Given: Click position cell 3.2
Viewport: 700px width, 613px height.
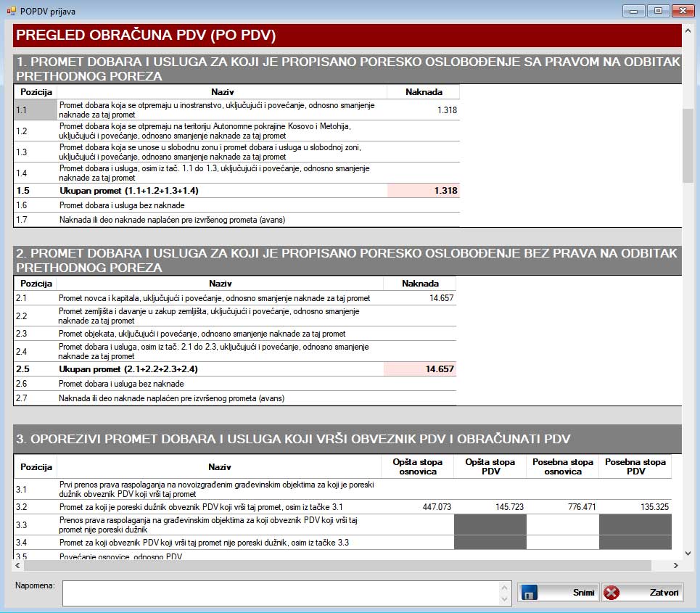Looking at the screenshot, I should click(36, 507).
